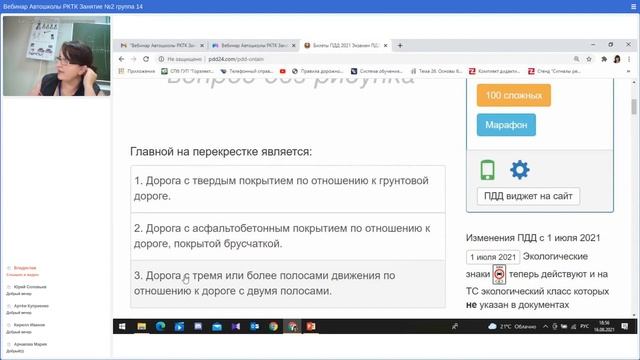Expand the system tray hidden icons arrow
This screenshot has width=640, height=360.
coord(545,327)
